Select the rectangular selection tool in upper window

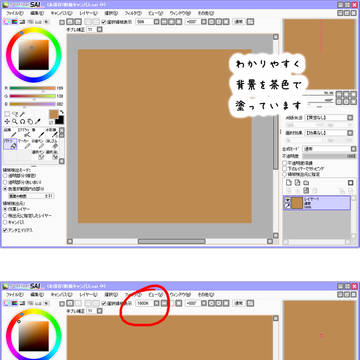pos(7,114)
